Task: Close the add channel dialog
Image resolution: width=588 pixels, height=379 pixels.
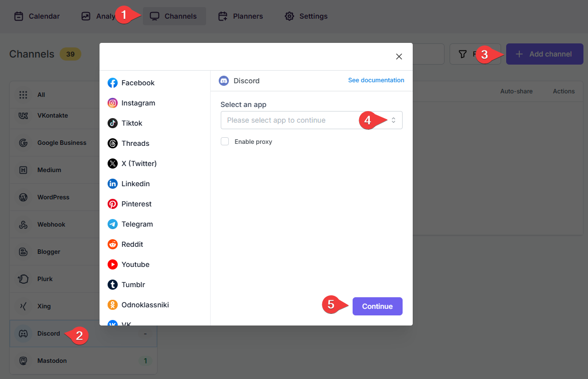Action: point(399,57)
